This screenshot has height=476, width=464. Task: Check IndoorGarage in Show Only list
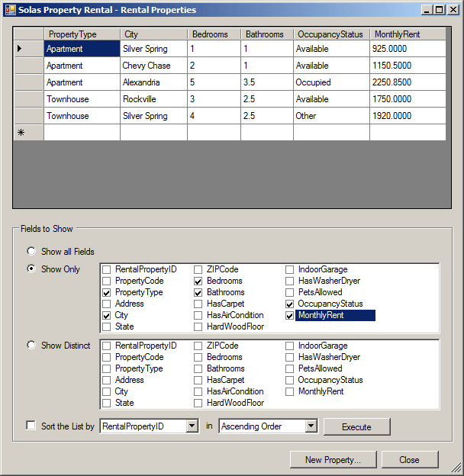point(290,269)
